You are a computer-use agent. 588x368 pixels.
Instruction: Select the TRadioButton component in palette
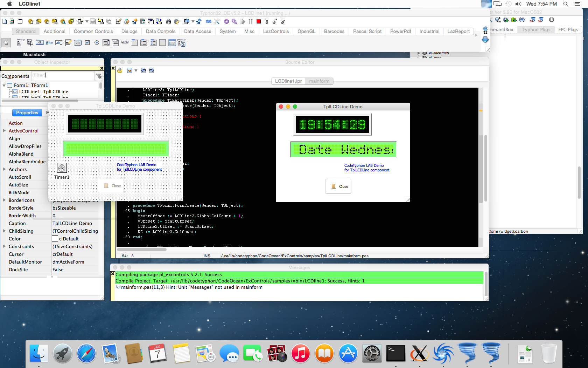pyautogui.click(x=97, y=43)
